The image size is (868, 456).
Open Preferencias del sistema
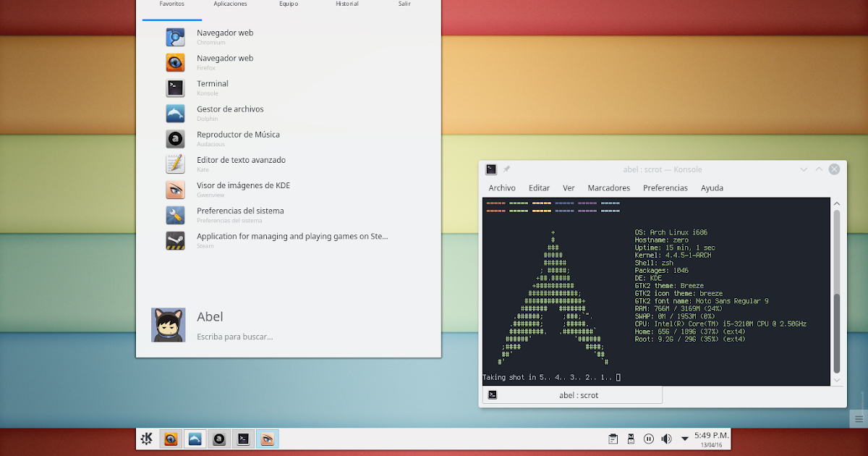(240, 214)
